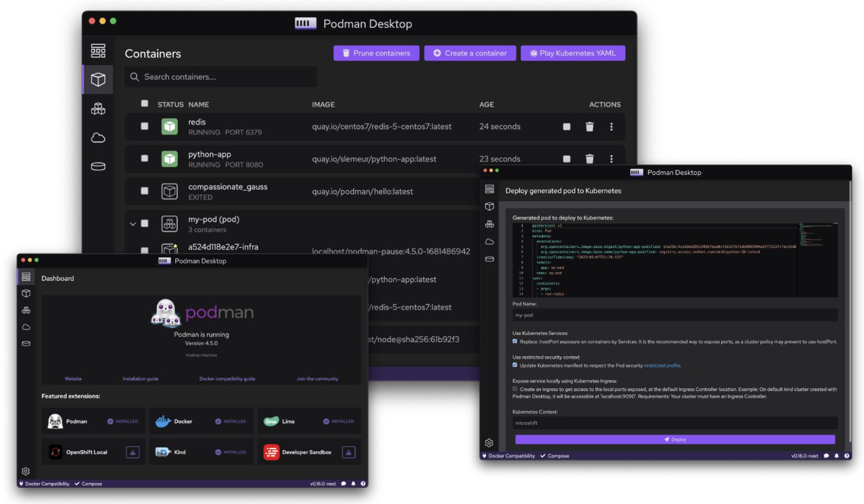The image size is (864, 504).
Task: Open notifications bell in Deploy window status bar
Action: 837,456
